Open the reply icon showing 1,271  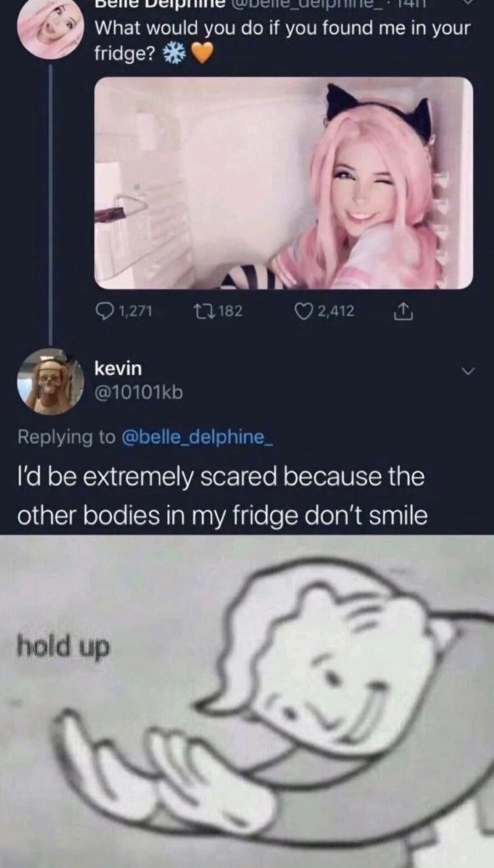(104, 312)
